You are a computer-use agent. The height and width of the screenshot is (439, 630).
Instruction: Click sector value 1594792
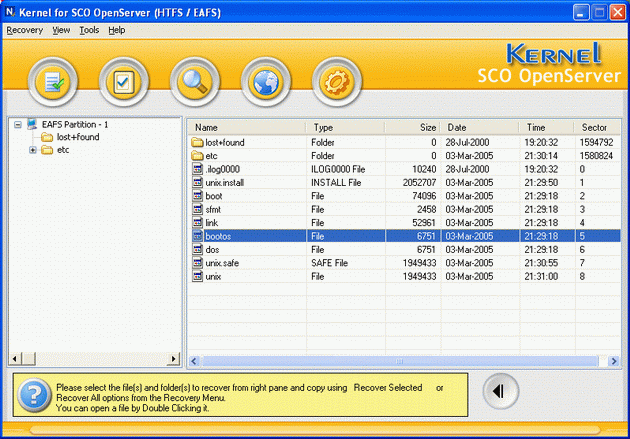[x=596, y=142]
